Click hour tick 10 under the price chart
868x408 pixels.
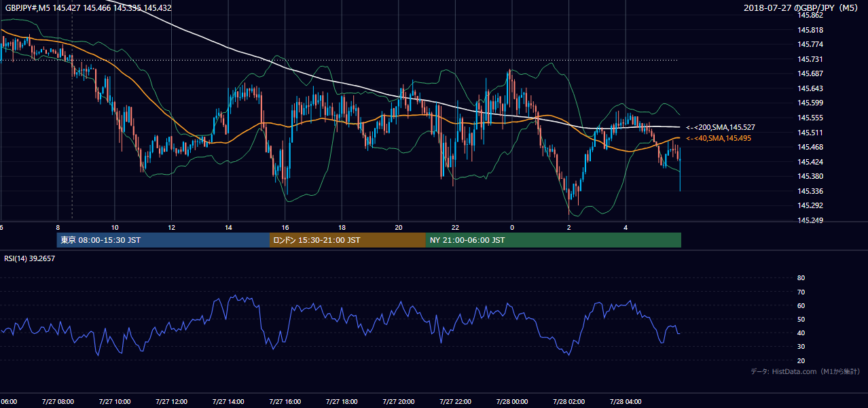coord(115,227)
